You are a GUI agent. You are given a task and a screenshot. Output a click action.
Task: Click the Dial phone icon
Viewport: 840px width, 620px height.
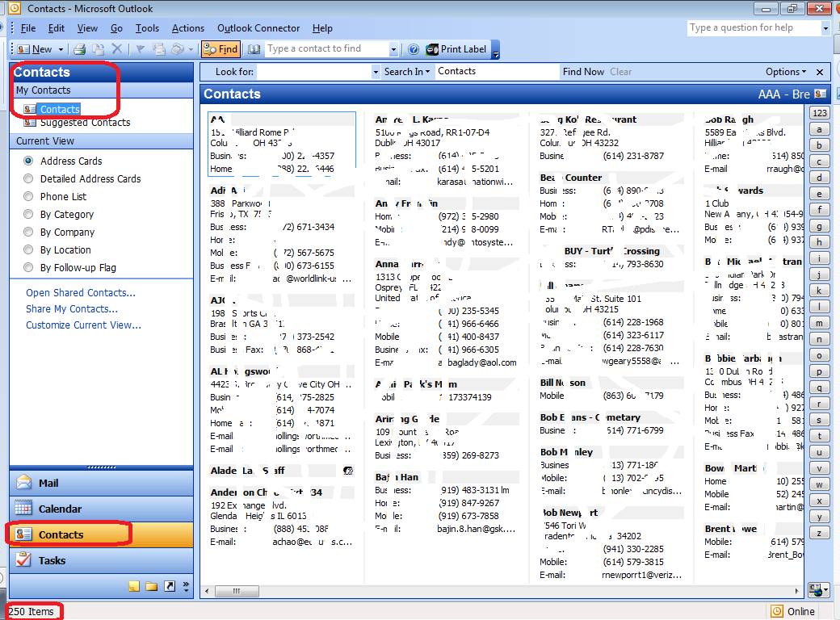pyautogui.click(x=178, y=49)
